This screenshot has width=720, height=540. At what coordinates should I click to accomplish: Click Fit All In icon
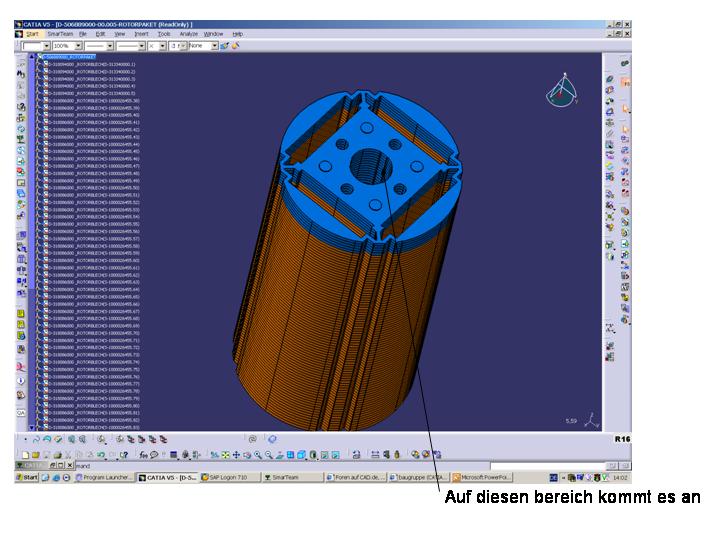pyautogui.click(x=225, y=455)
